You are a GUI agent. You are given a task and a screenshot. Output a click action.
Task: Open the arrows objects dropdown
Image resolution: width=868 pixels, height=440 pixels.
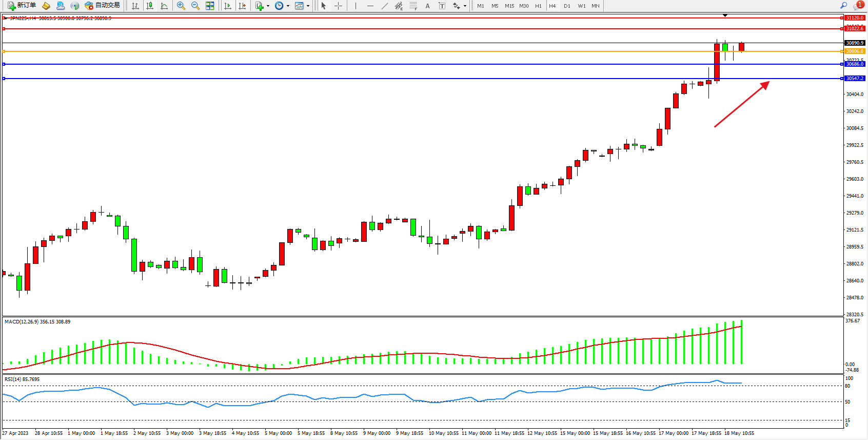pos(465,6)
